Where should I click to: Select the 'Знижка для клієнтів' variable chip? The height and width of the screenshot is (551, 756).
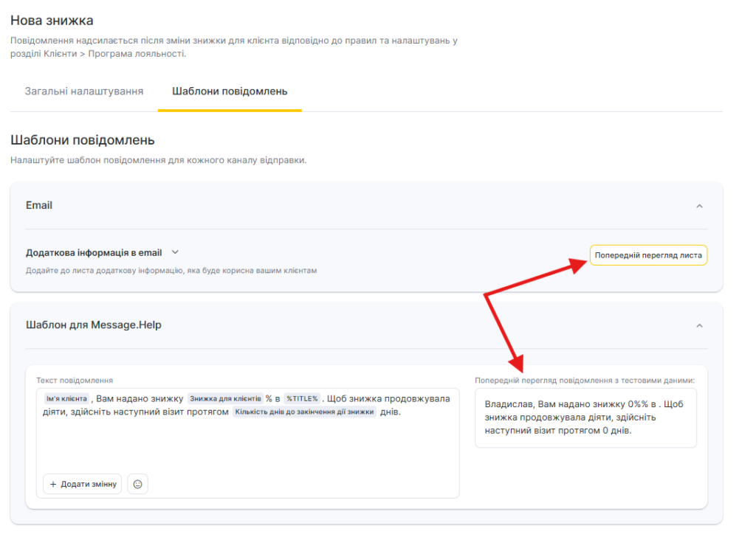(x=225, y=399)
